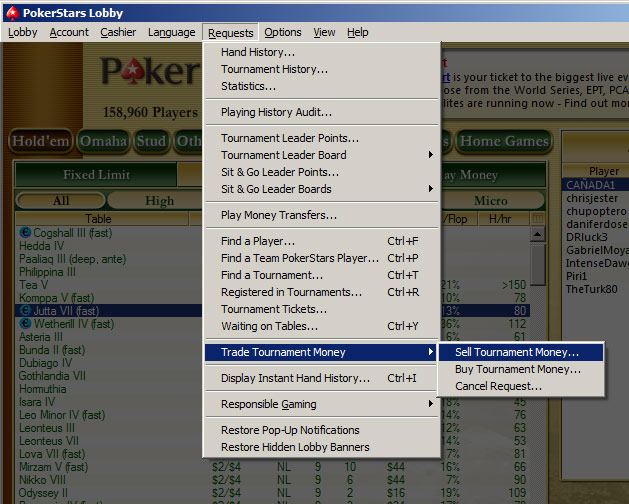
Task: Click the table list scrollbar thumb
Action: pos(538,265)
